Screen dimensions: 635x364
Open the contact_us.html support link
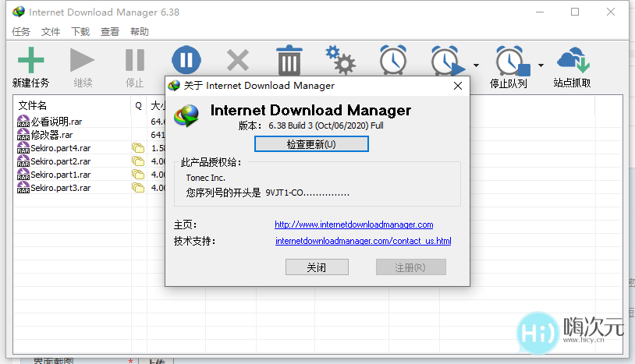click(364, 241)
